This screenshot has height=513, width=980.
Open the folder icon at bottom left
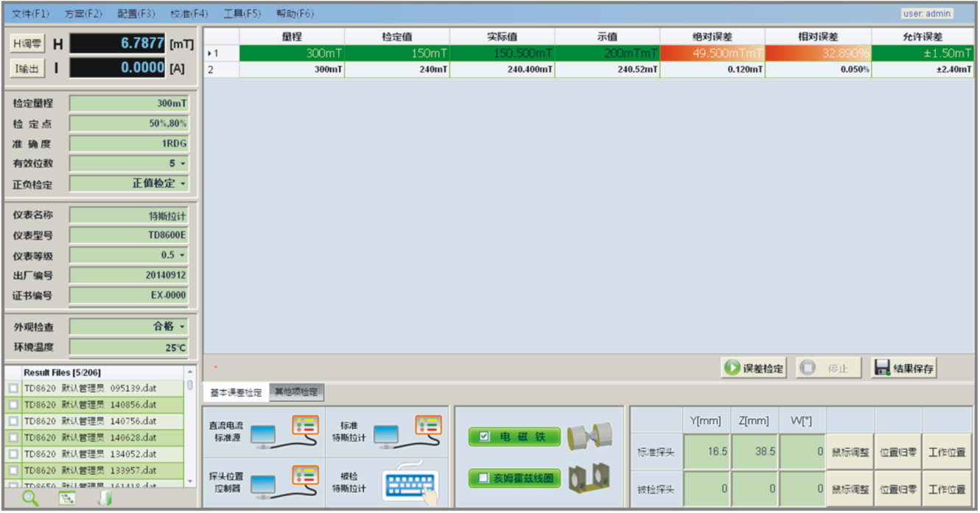pyautogui.click(x=103, y=499)
